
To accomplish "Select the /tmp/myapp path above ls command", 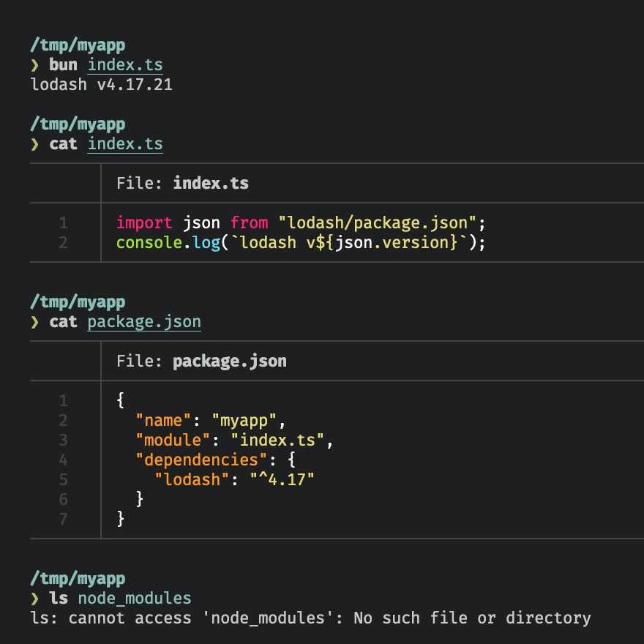I will point(77,578).
